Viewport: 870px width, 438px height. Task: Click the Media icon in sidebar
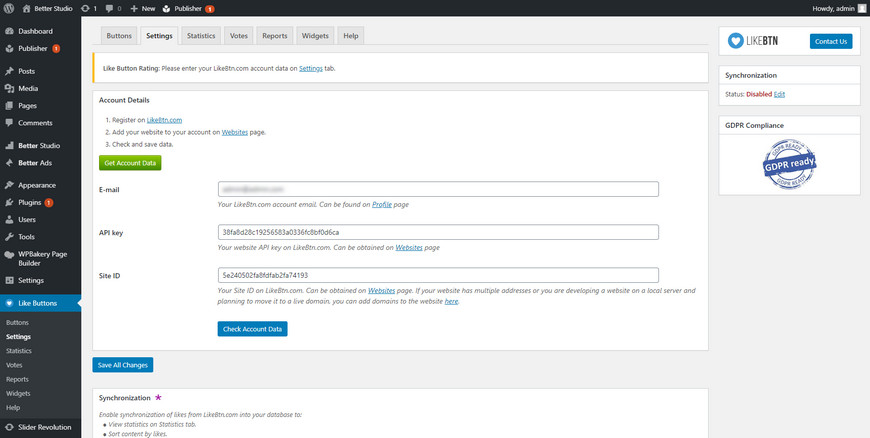pyautogui.click(x=9, y=88)
